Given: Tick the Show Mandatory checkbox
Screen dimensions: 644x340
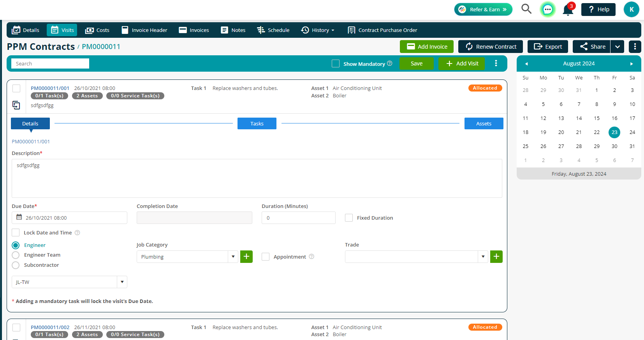Looking at the screenshot, I should point(336,63).
